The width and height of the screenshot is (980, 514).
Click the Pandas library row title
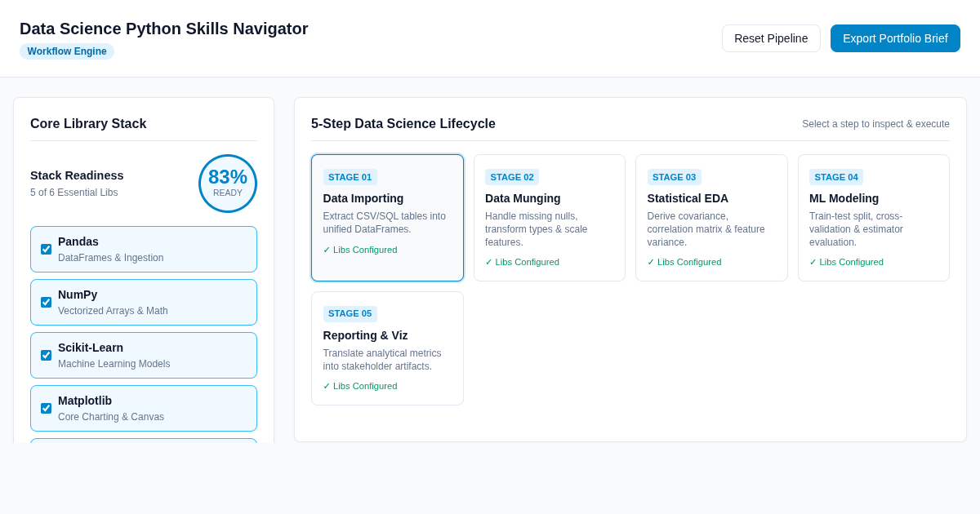78,241
